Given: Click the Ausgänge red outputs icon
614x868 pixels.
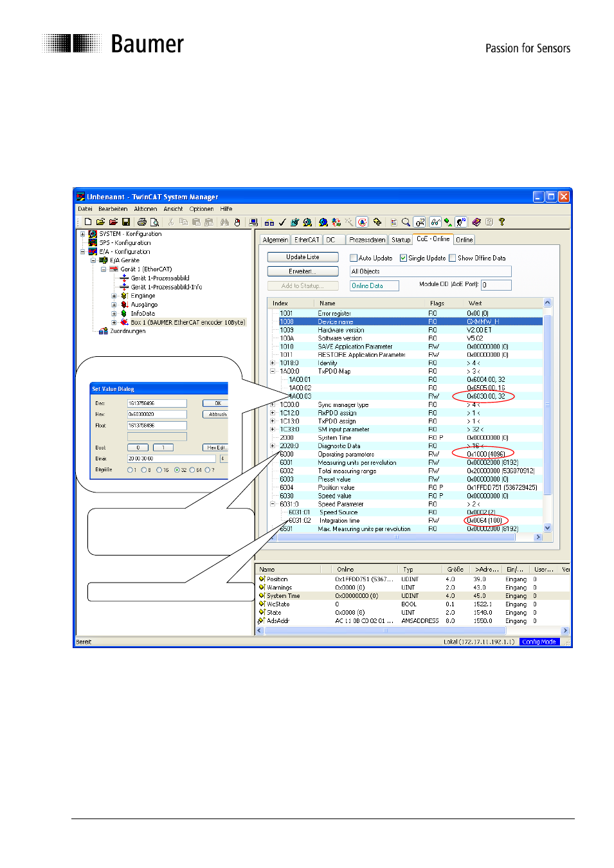Looking at the screenshot, I should point(124,305).
